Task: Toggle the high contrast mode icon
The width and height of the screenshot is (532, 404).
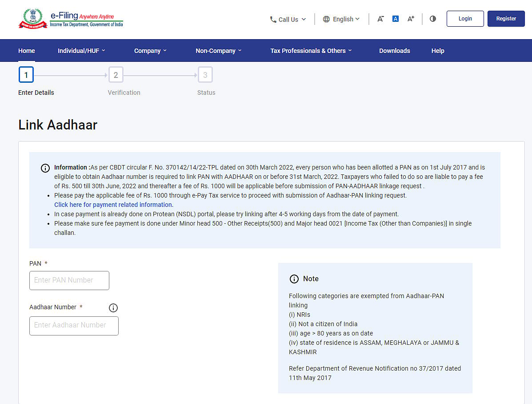Action: pos(433,19)
